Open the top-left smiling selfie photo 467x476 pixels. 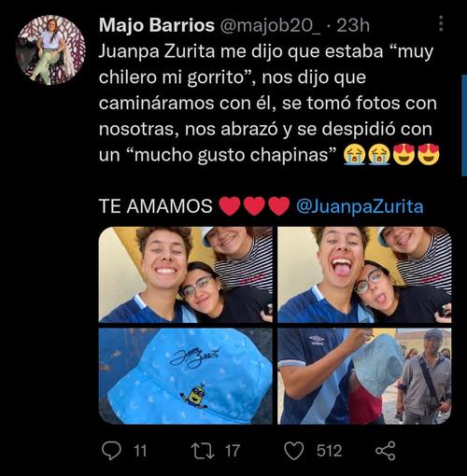(x=186, y=274)
